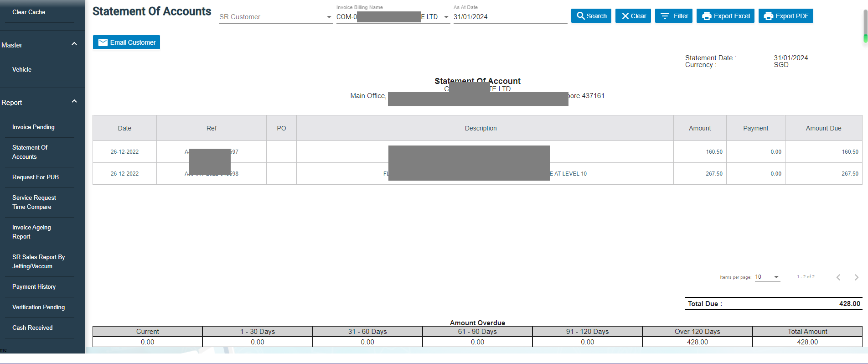The image size is (868, 364).
Task: Click the Filter lines icon
Action: click(x=665, y=16)
